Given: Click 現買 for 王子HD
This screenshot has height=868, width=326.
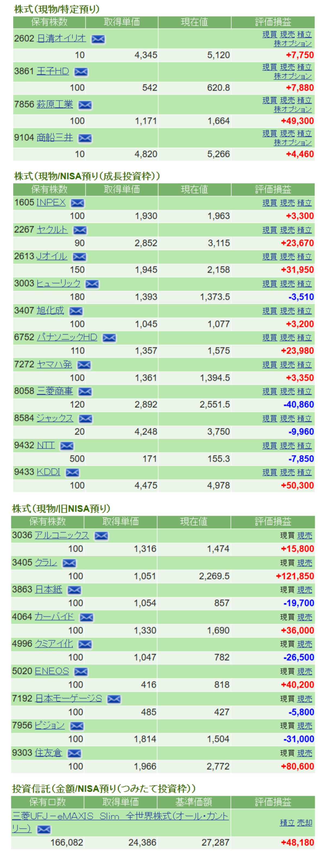Looking at the screenshot, I should click(269, 67).
